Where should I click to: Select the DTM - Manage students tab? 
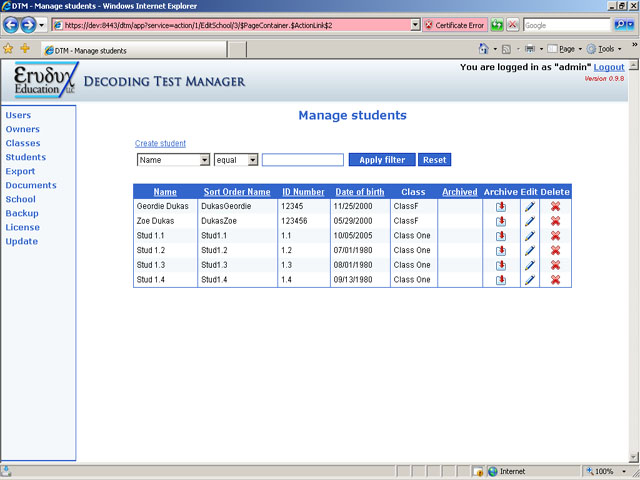(134, 50)
